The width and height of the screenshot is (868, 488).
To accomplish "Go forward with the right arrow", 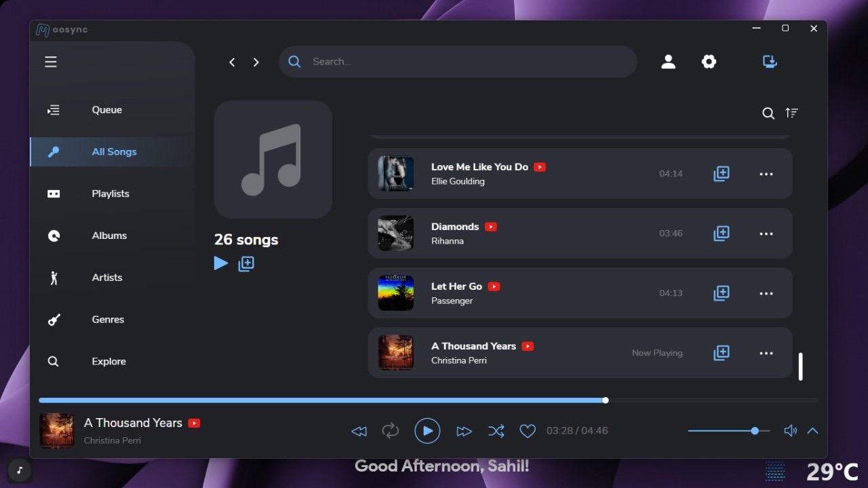I will pyautogui.click(x=256, y=62).
